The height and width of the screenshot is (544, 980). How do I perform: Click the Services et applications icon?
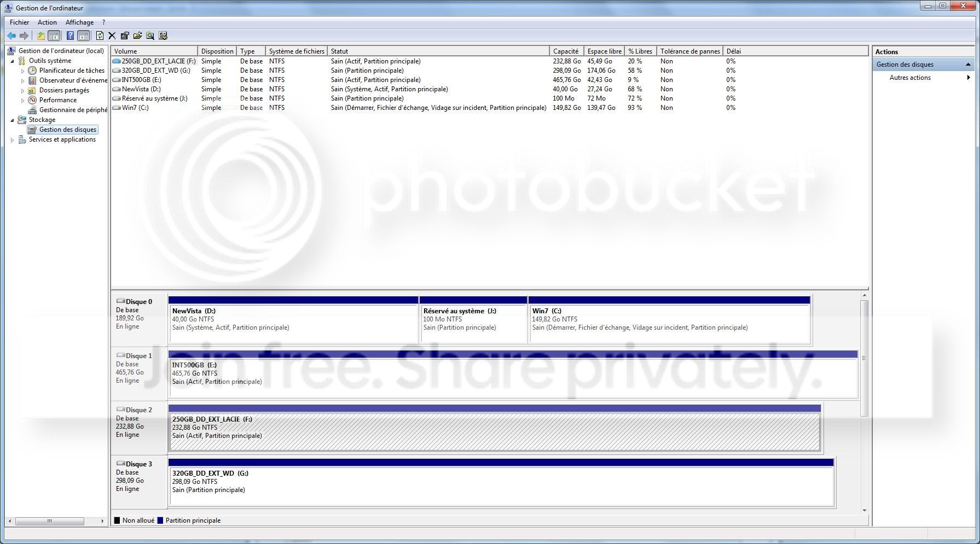[22, 139]
